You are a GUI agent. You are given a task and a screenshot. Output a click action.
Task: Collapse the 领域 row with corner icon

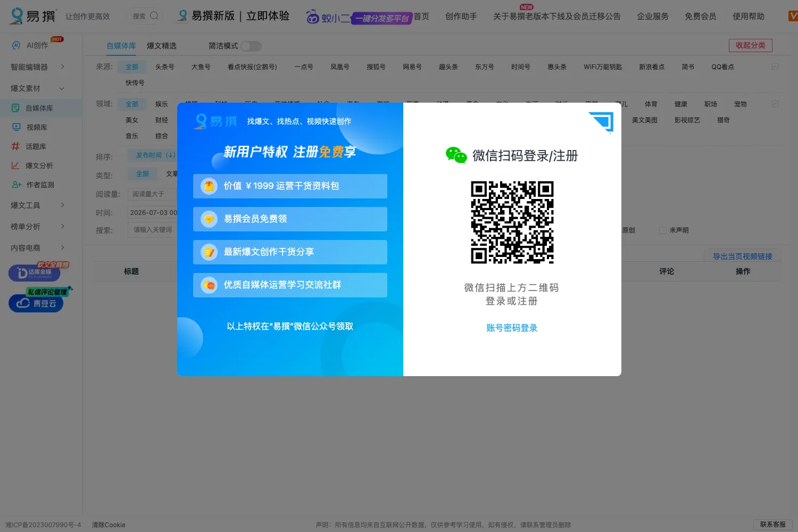pyautogui.click(x=775, y=104)
